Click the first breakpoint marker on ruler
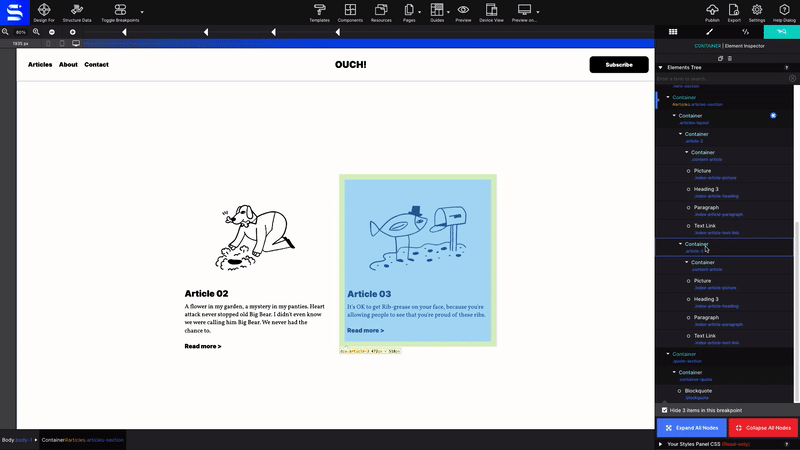This screenshot has height=450, width=800. [124, 32]
